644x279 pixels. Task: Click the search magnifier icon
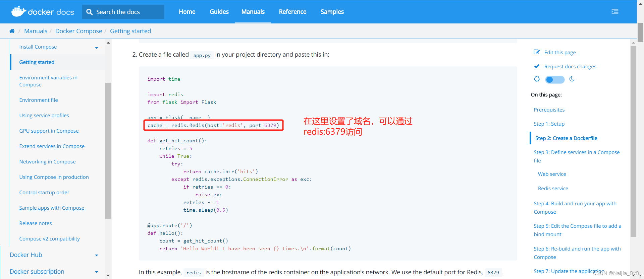pos(89,12)
